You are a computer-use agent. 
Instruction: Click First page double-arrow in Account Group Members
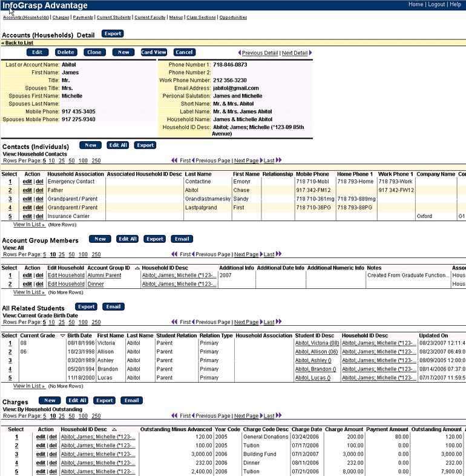tap(174, 254)
